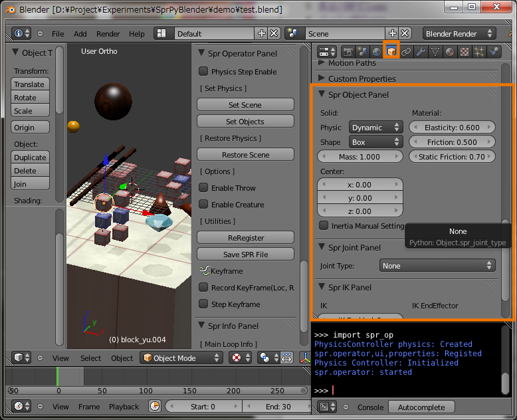Check the Inertia Manual Setting box
The image size is (517, 420).
324,226
